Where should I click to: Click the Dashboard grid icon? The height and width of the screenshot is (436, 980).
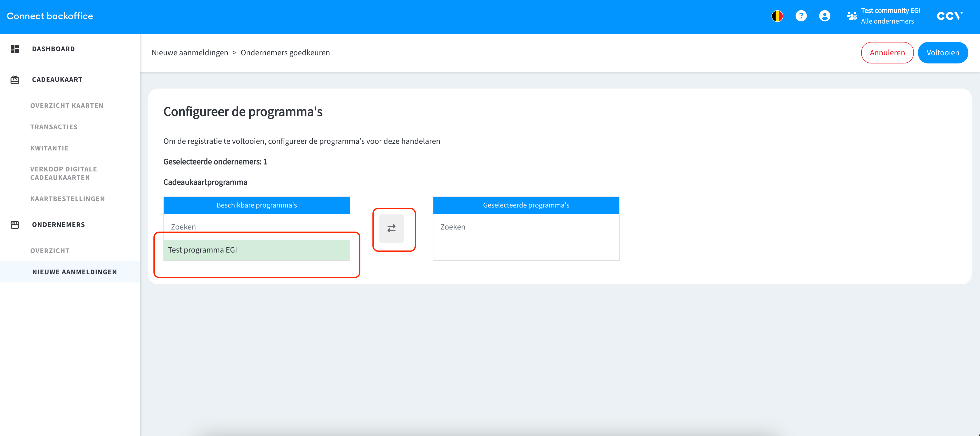[15, 49]
